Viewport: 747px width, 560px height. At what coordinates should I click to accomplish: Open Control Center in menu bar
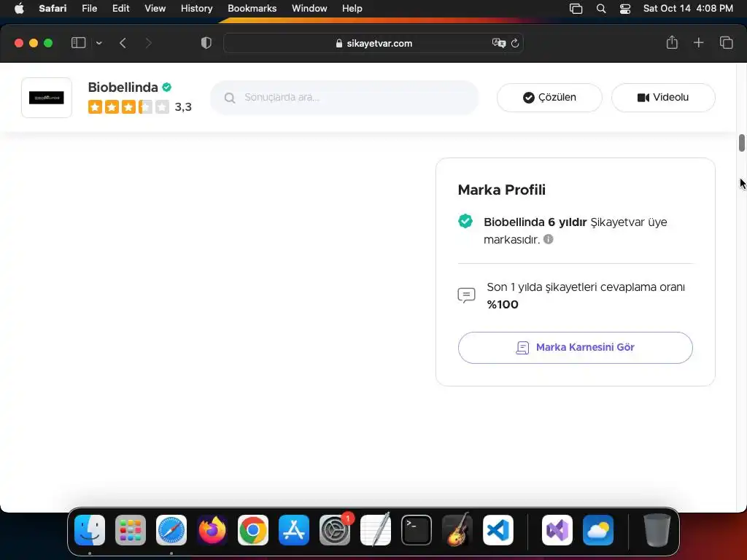pyautogui.click(x=625, y=9)
